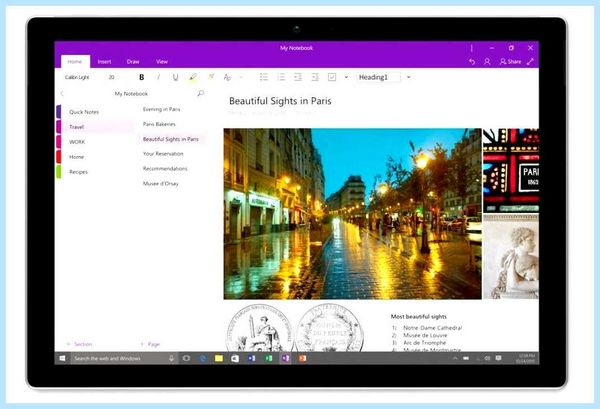
Task: Select the yellow text highlighter
Action: pos(193,77)
